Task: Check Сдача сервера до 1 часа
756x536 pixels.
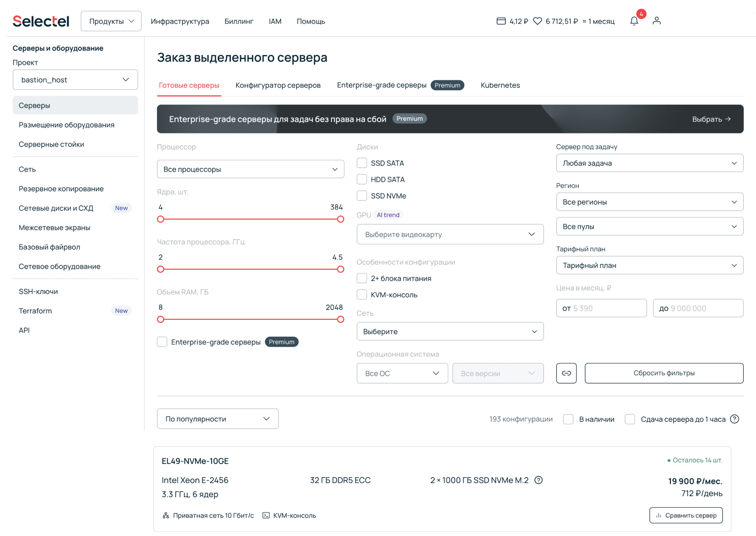Action: [630, 419]
